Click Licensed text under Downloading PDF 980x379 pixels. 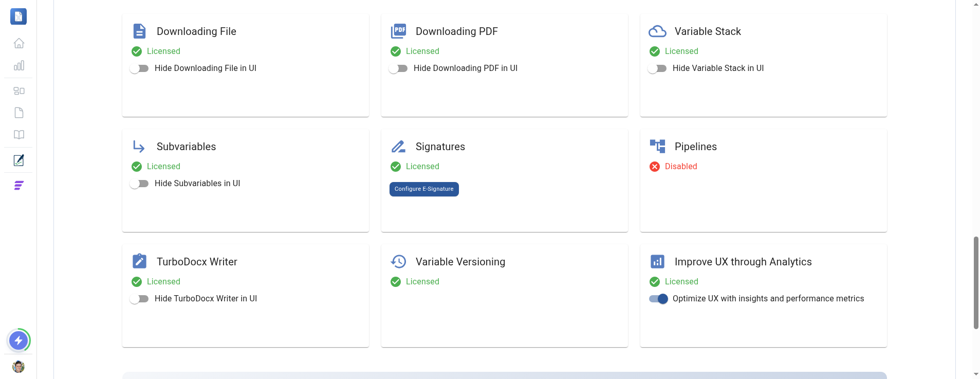click(x=422, y=51)
